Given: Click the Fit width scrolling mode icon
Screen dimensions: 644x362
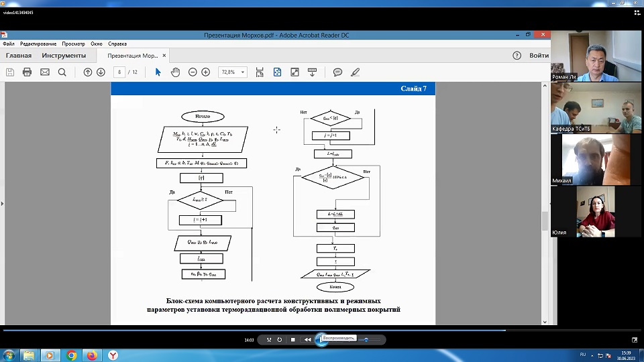Looking at the screenshot, I should pyautogui.click(x=260, y=72).
